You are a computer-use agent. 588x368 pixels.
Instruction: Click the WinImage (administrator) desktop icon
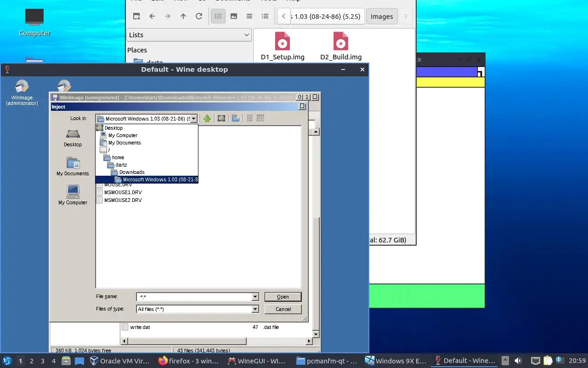(x=22, y=93)
